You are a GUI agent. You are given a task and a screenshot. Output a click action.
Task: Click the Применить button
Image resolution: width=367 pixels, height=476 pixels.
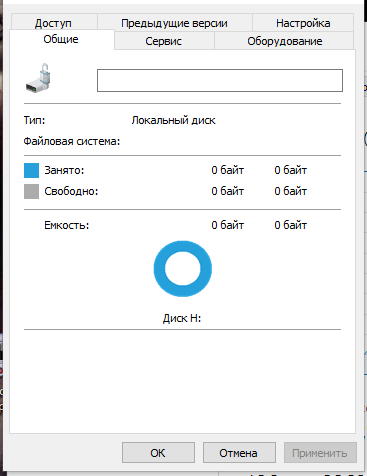coord(320,453)
